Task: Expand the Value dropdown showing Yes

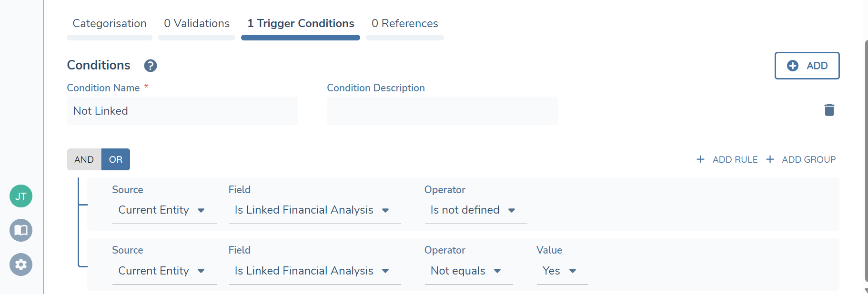Action: click(562, 271)
